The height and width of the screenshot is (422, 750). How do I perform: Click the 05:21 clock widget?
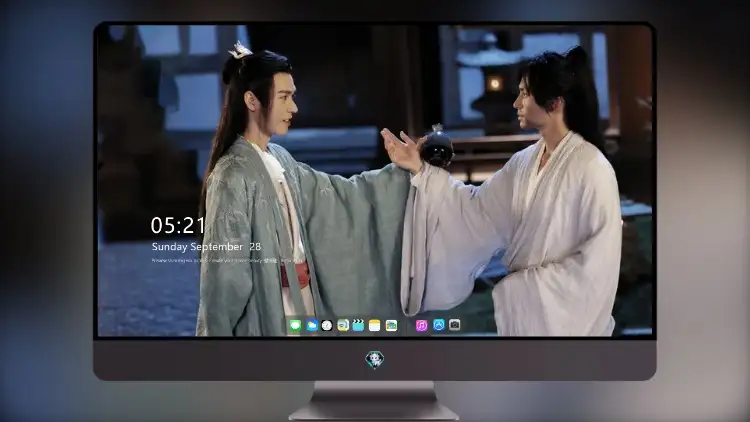point(178,225)
